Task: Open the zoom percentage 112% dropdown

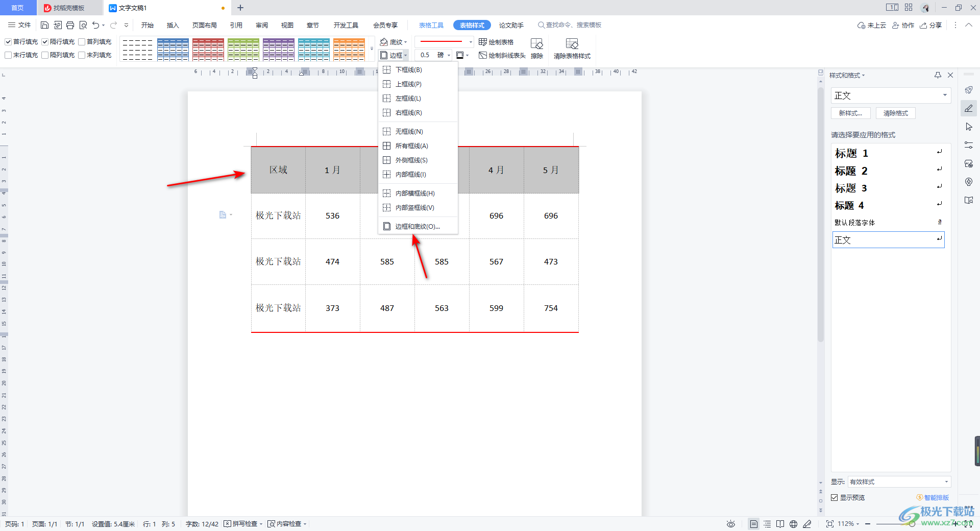Action: point(848,524)
